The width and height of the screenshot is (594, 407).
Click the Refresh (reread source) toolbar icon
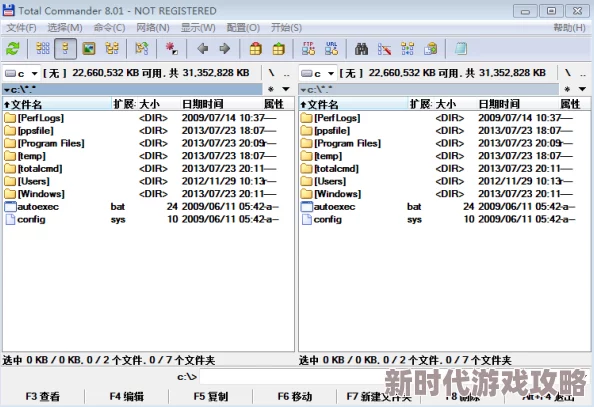click(x=13, y=49)
